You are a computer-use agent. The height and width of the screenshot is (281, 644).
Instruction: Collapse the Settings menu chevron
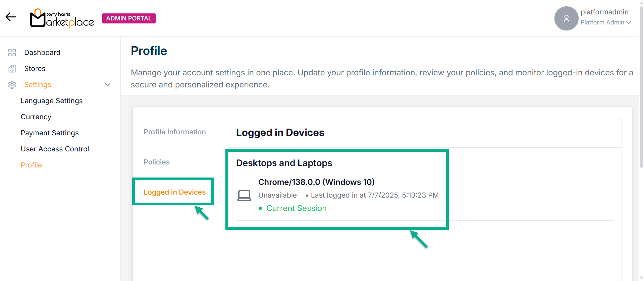108,85
